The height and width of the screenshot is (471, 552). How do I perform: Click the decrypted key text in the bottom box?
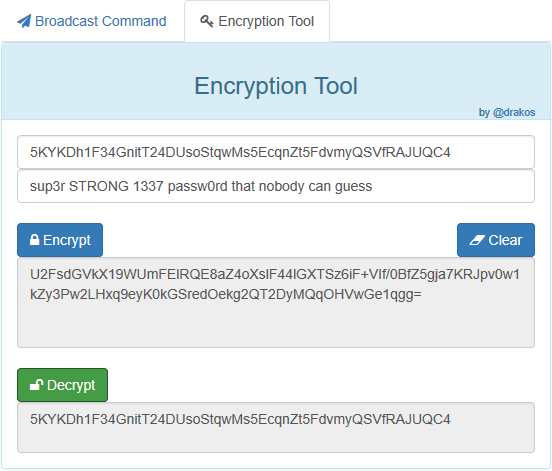pos(240,419)
